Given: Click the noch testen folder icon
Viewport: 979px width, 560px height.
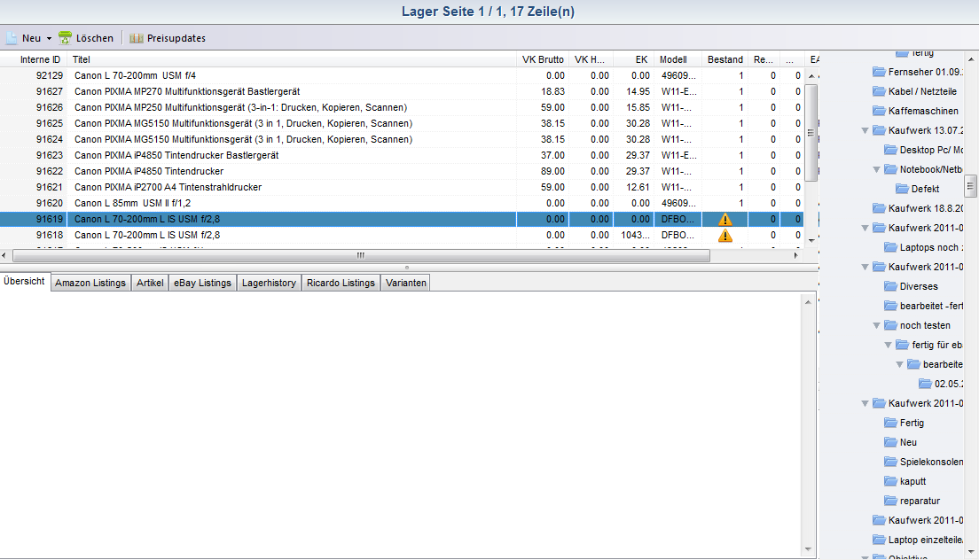Looking at the screenshot, I should 891,325.
